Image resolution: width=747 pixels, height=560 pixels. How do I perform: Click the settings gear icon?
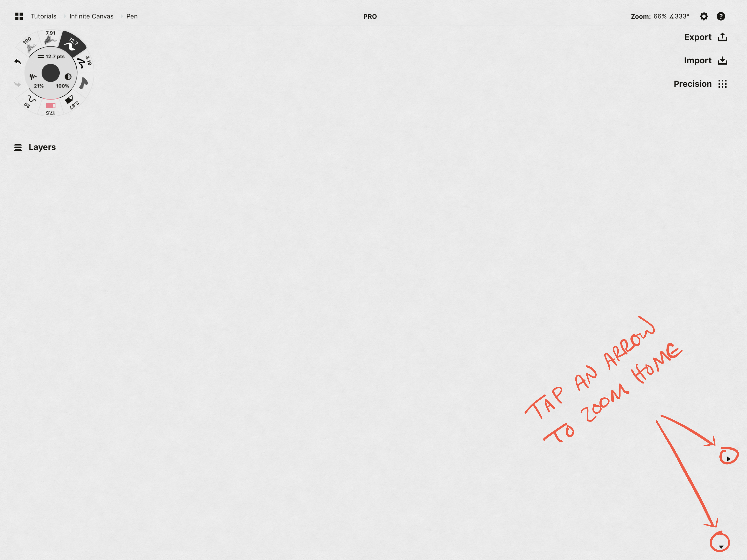(704, 16)
